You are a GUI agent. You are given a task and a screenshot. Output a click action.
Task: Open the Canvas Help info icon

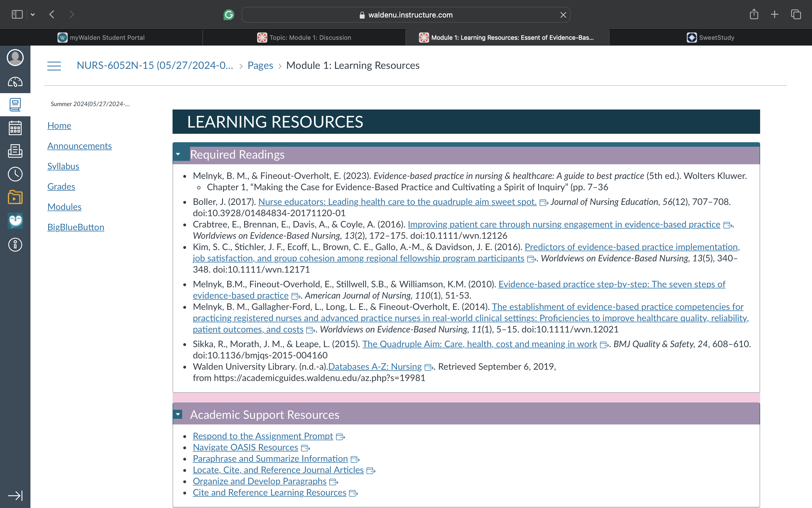(15, 245)
